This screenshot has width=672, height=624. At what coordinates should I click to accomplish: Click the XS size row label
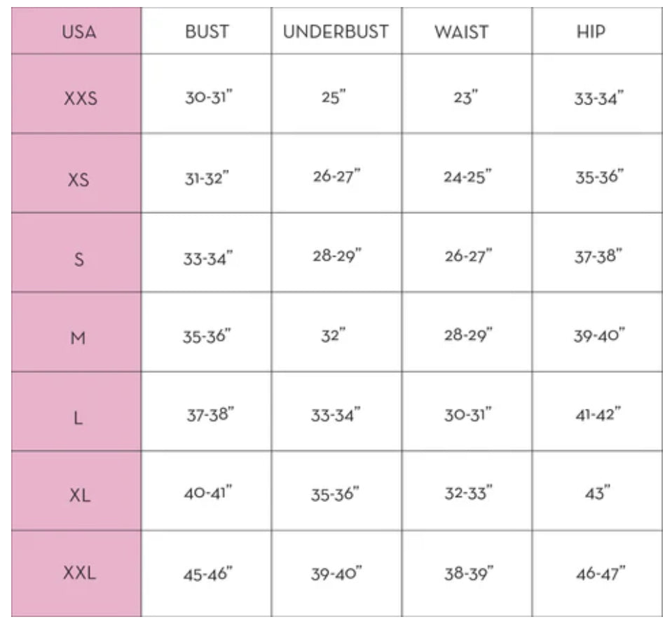tap(78, 179)
